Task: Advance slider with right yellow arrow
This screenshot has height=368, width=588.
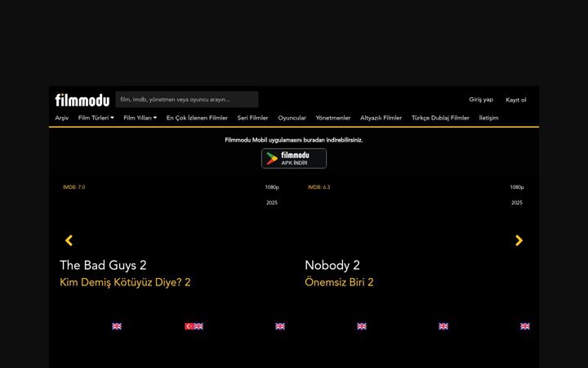Action: click(519, 240)
